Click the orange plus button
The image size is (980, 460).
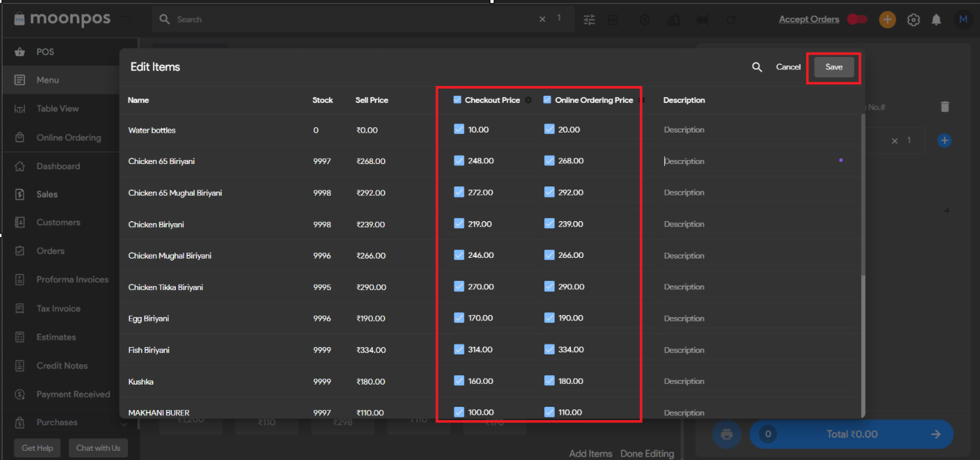887,20
